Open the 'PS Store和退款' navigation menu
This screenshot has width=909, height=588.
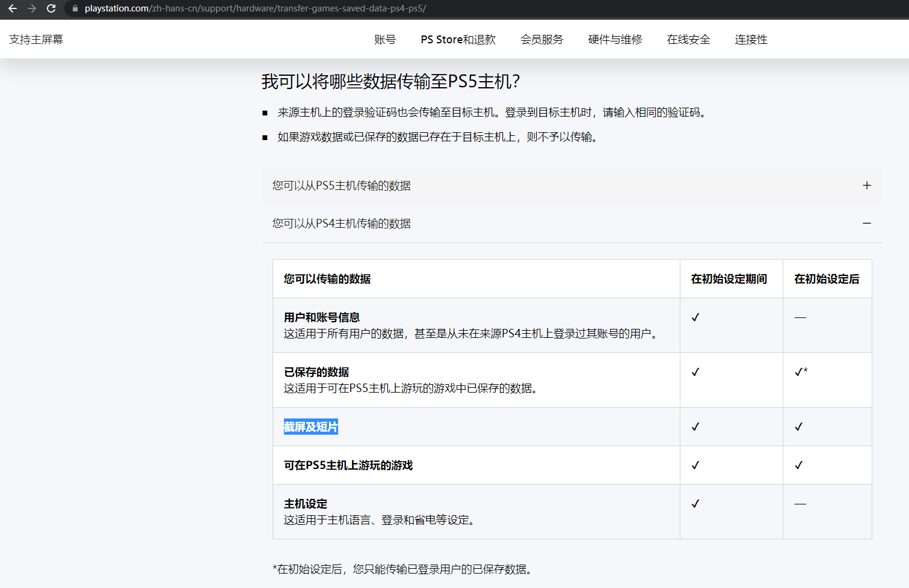(x=457, y=39)
